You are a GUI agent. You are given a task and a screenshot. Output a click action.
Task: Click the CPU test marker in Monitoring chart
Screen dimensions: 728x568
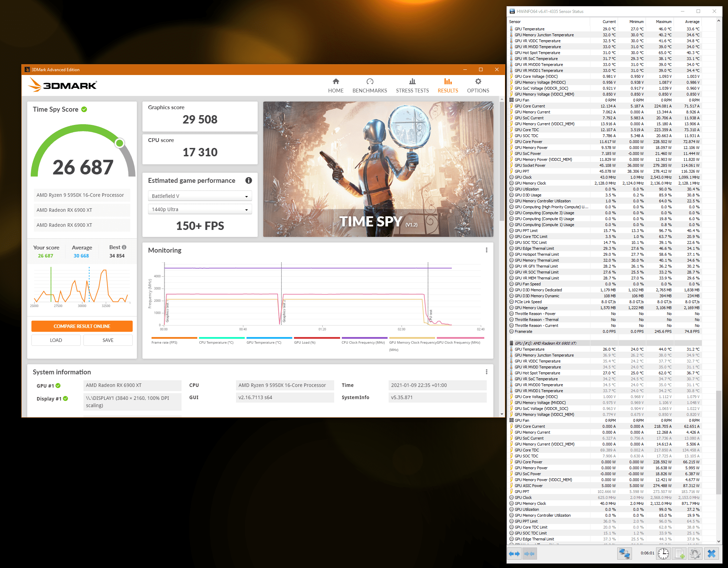(431, 315)
